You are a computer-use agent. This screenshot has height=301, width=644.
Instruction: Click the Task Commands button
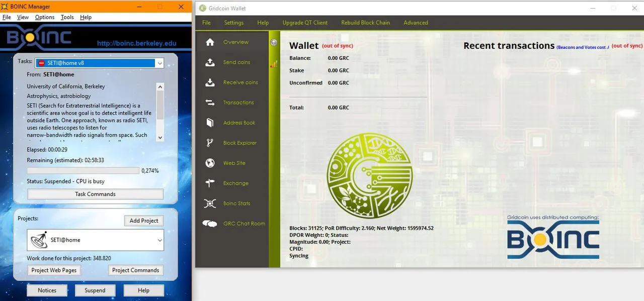(x=95, y=194)
